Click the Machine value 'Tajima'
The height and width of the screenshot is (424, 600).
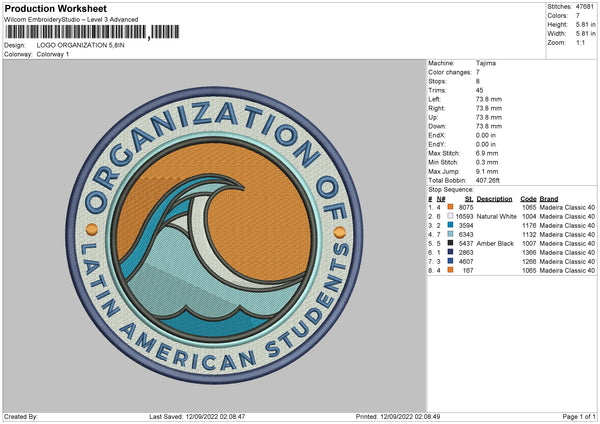point(486,63)
